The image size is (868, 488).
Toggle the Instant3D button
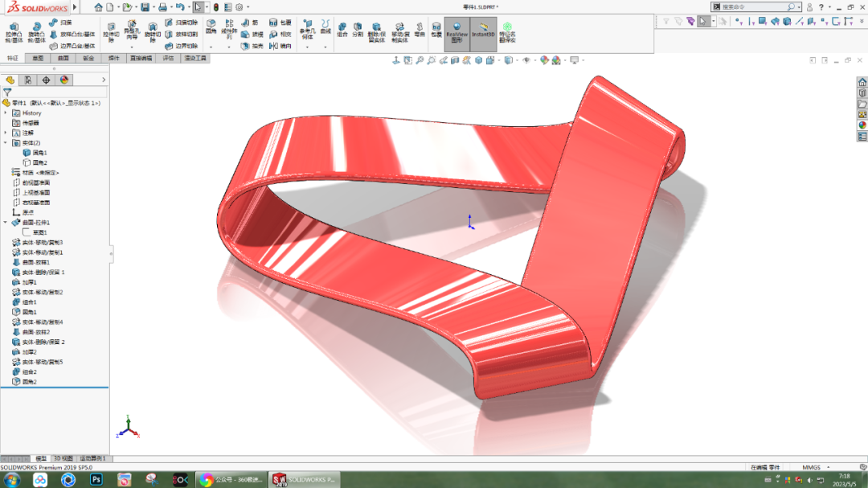click(483, 31)
